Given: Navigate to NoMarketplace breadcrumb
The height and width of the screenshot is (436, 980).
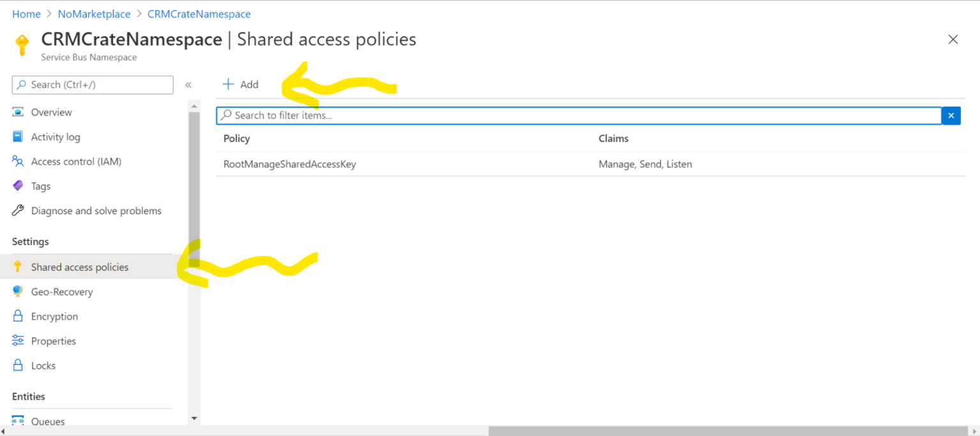Looking at the screenshot, I should point(94,13).
